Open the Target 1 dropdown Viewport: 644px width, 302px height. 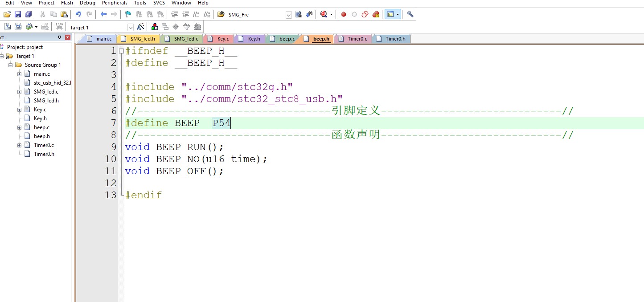click(x=130, y=27)
